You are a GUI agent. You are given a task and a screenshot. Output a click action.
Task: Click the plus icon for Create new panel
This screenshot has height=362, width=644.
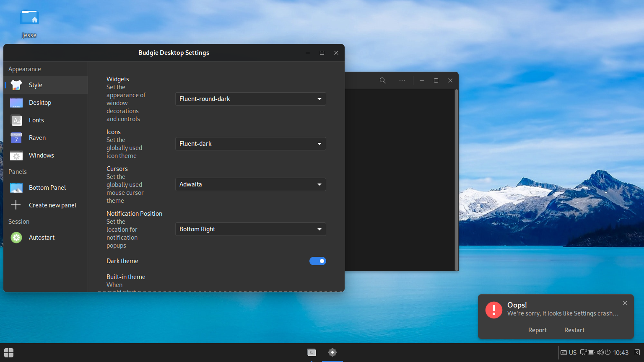(x=16, y=205)
